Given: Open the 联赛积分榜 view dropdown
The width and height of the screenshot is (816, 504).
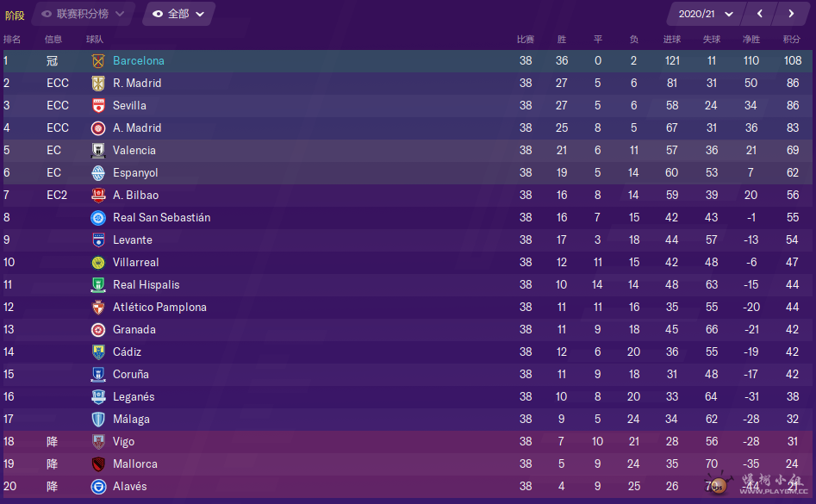Looking at the screenshot, I should coord(84,14).
